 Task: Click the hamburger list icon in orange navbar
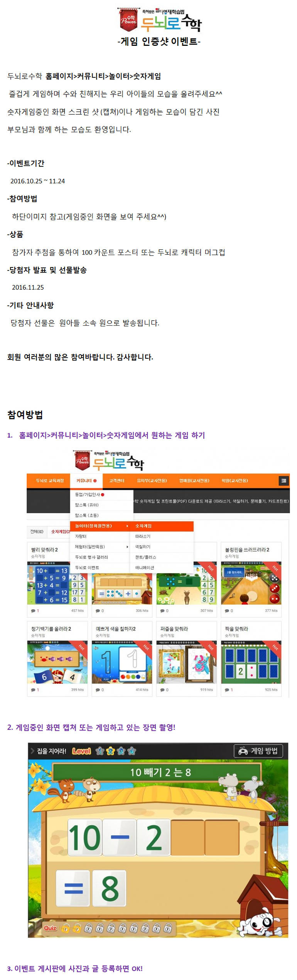pyautogui.click(x=283, y=481)
